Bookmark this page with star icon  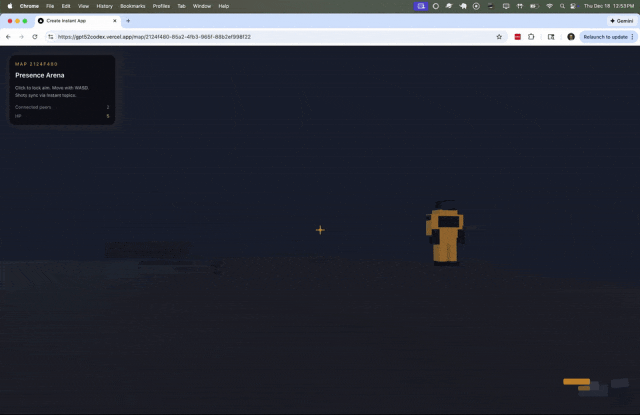click(x=499, y=37)
